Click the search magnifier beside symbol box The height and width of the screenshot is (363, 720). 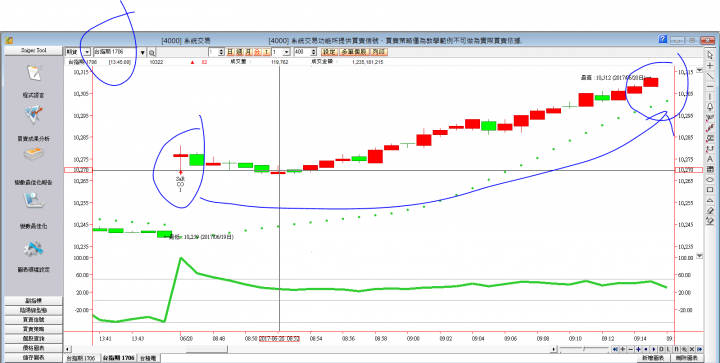152,52
